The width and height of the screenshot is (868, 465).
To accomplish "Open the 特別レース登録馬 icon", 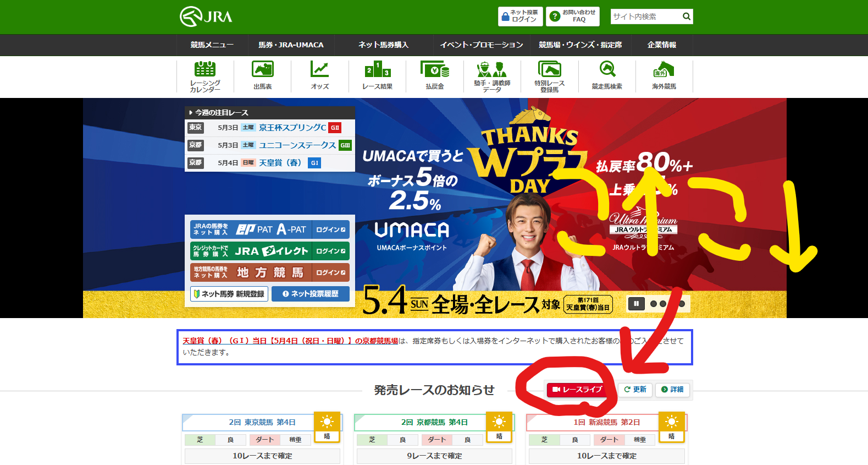I will coord(550,76).
